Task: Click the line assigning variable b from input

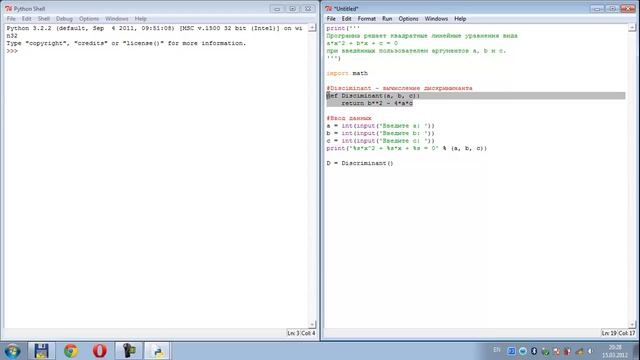Action: point(380,133)
